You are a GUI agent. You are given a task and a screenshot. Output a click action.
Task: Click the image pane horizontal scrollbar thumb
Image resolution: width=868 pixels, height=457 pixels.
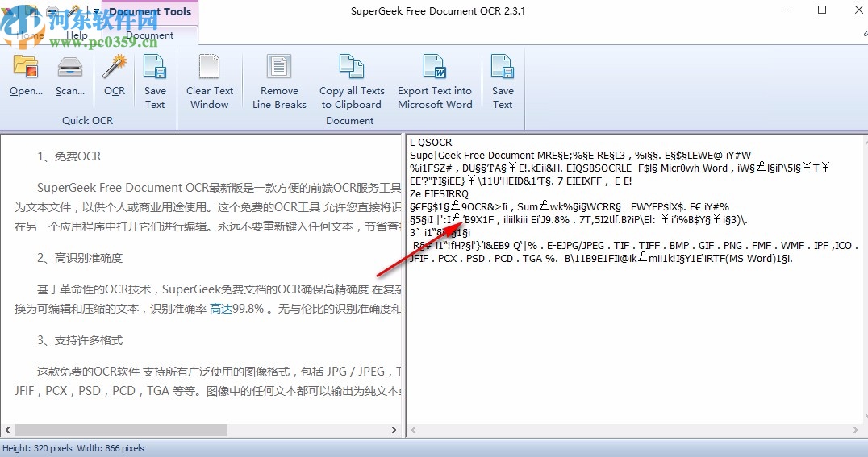(x=121, y=430)
